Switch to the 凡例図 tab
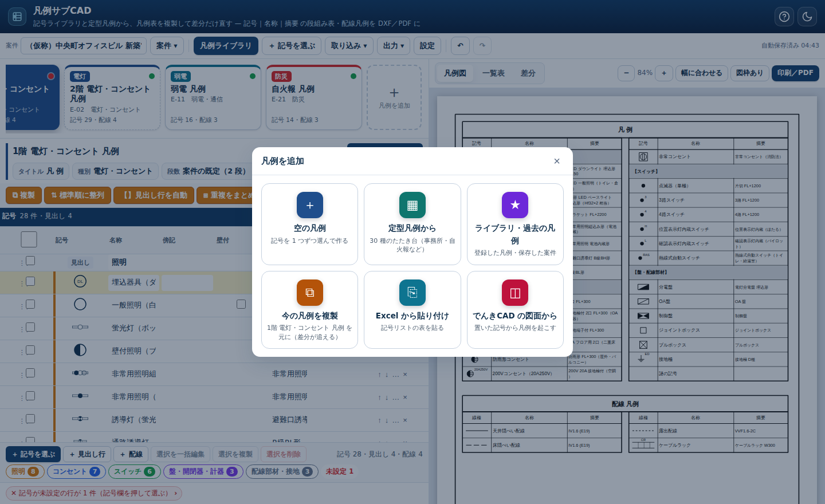The height and width of the screenshot is (504, 825). coord(455,73)
